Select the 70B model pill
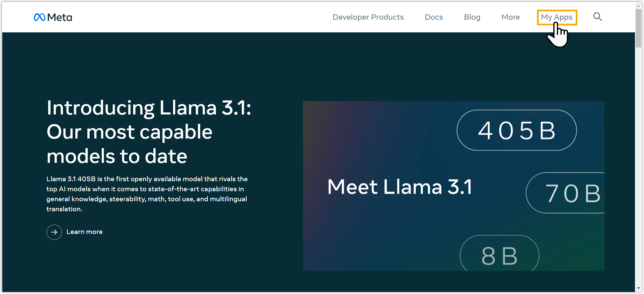Image resolution: width=644 pixels, height=294 pixels. pos(567,193)
